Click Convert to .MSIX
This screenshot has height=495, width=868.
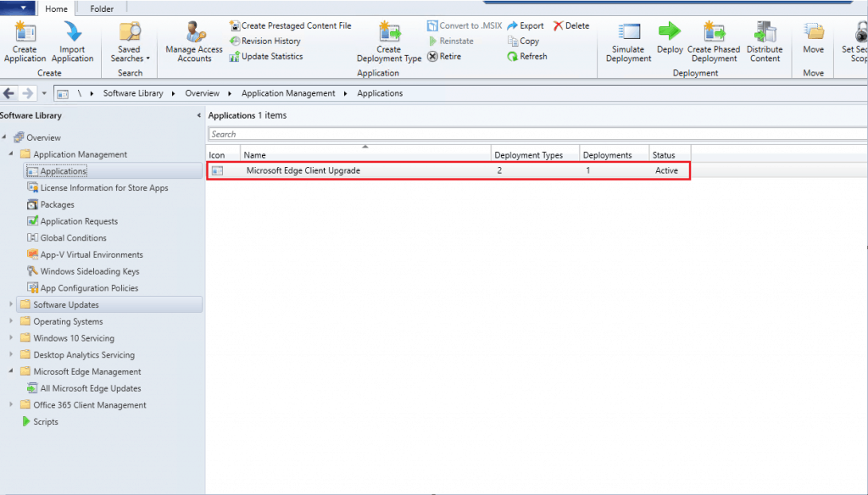[465, 25]
